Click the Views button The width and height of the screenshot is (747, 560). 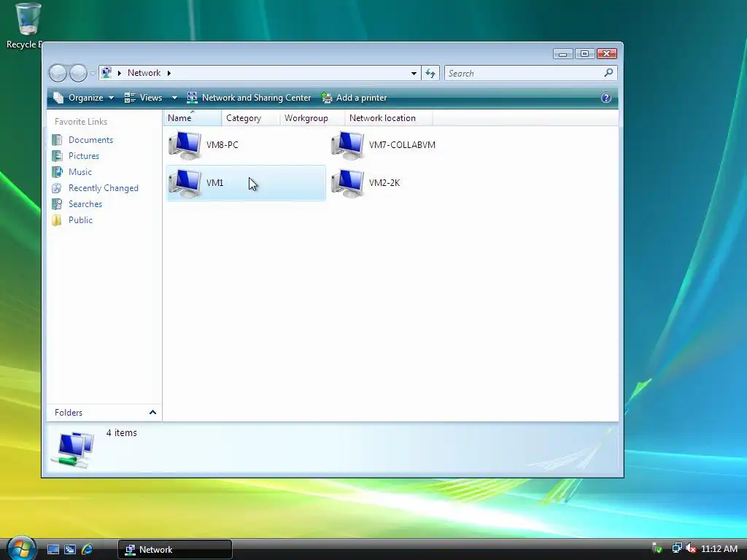tap(144, 98)
